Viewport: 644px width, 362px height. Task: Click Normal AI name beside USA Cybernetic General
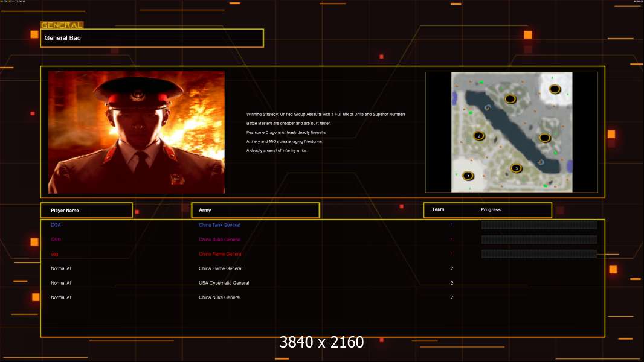(61, 283)
